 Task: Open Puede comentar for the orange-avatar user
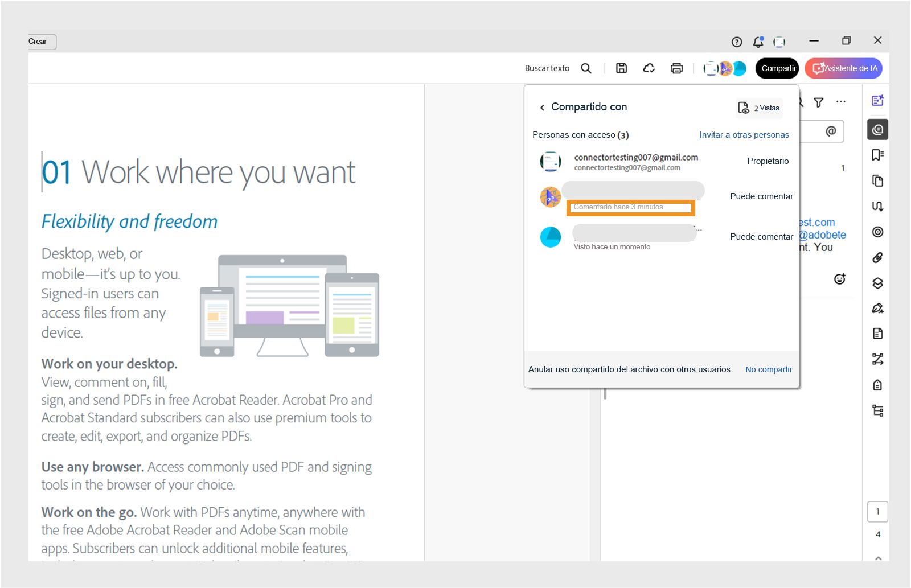tap(761, 196)
